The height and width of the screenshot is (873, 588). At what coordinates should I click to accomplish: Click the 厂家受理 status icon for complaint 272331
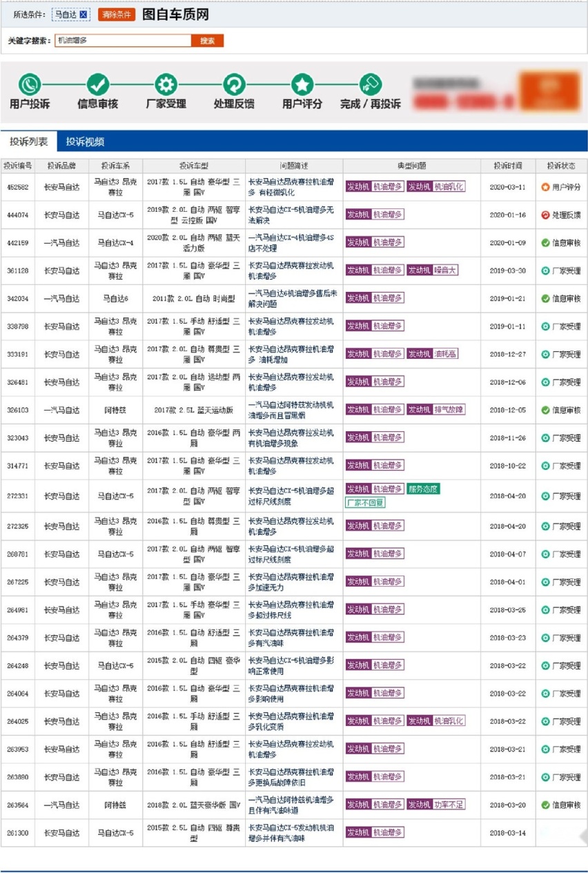click(545, 496)
